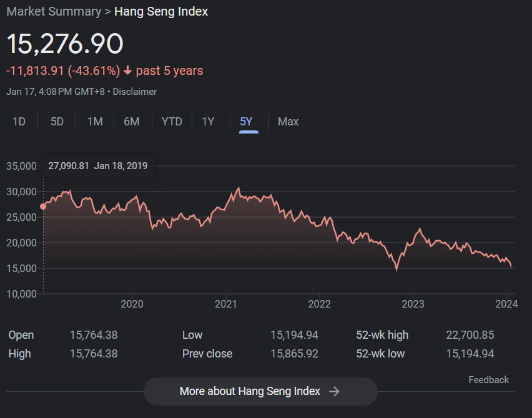
Task: Click the 20,000 y-axis label
Action: coord(21,243)
